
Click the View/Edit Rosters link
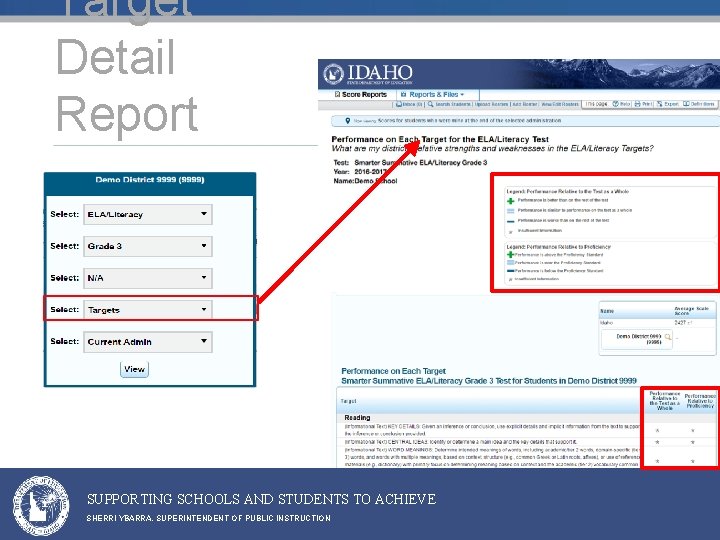click(x=560, y=104)
